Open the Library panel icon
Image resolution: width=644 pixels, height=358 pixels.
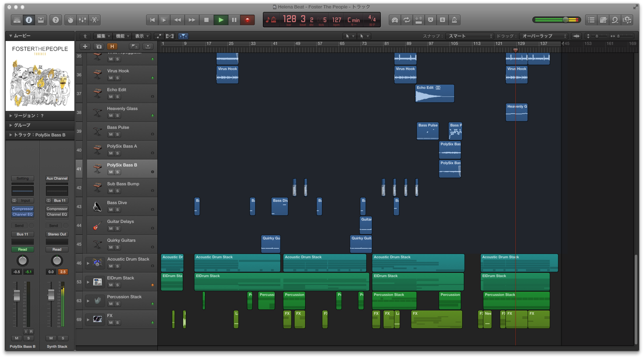[17, 20]
